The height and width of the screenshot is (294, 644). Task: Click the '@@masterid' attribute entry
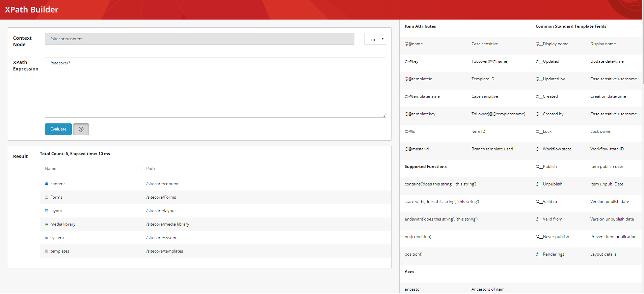coord(417,149)
